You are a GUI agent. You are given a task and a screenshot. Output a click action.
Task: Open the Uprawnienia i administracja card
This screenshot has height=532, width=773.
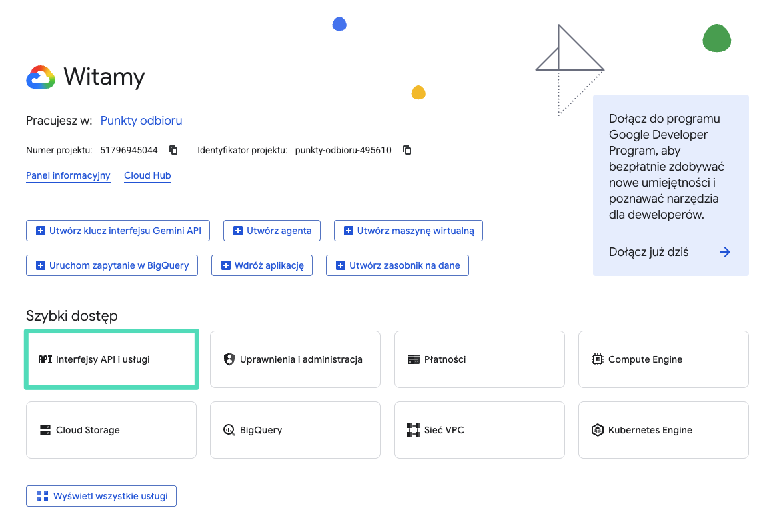(x=295, y=359)
